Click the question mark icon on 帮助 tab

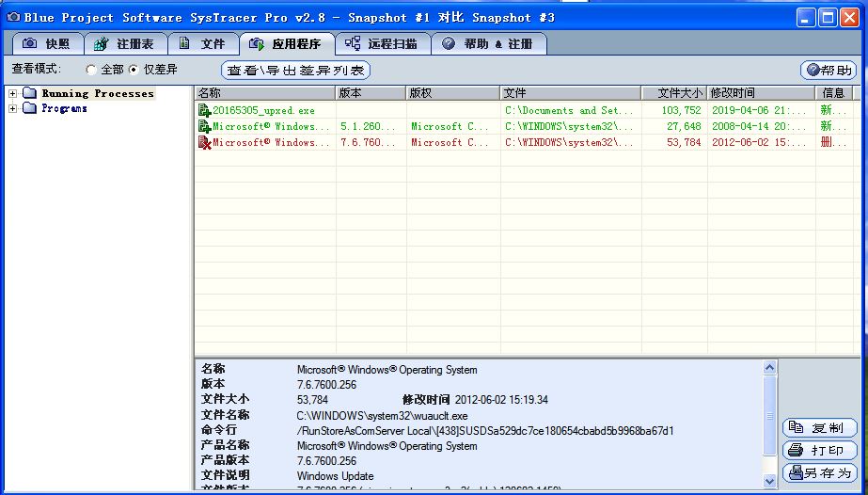pos(449,43)
